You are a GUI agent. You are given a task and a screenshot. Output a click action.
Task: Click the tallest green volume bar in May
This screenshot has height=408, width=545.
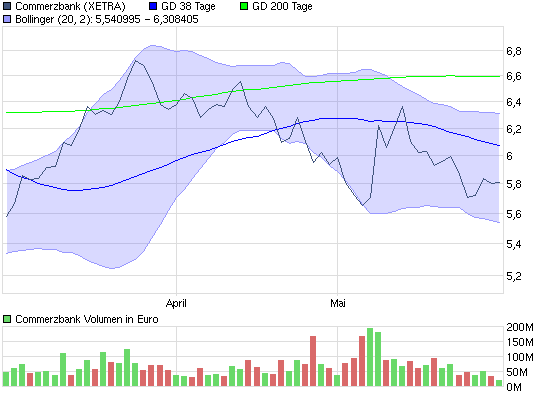(370, 357)
